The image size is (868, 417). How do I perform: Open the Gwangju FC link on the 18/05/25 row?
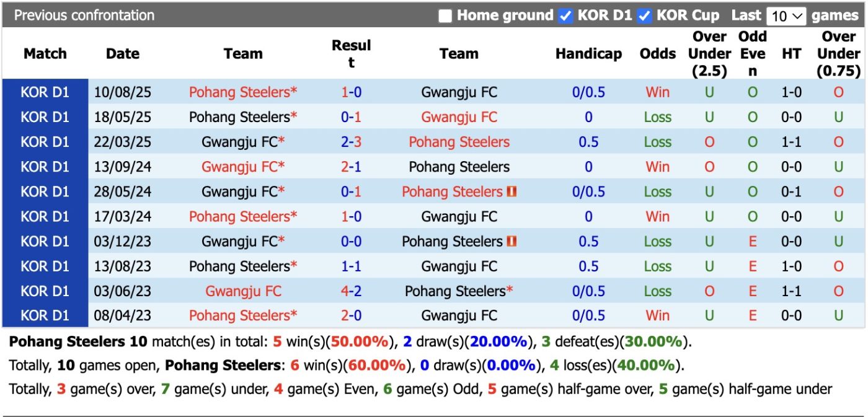click(x=459, y=117)
